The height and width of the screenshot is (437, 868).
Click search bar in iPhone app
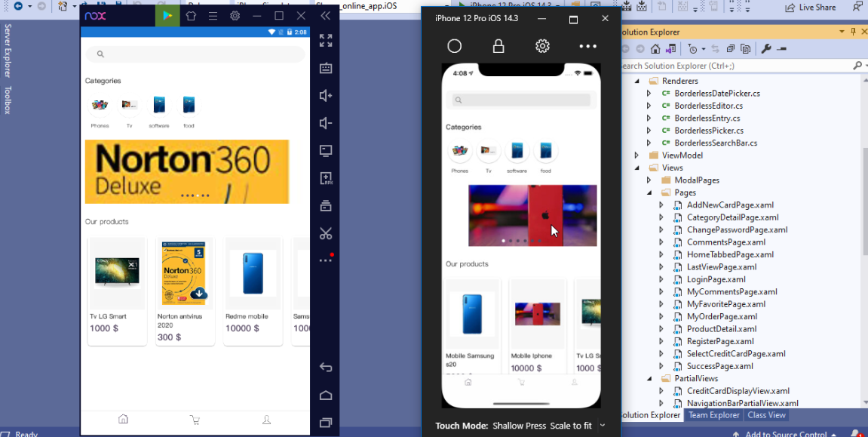[x=521, y=100]
